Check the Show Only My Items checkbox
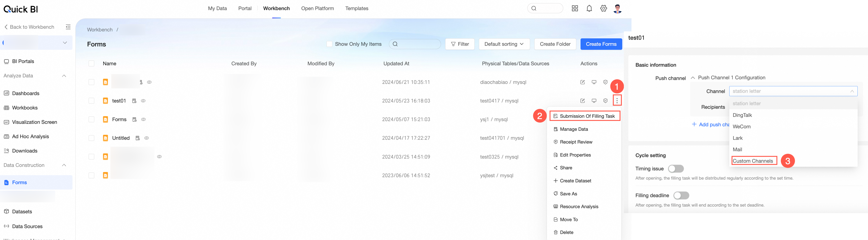Screen dimensions: 868x240 pos(330,44)
